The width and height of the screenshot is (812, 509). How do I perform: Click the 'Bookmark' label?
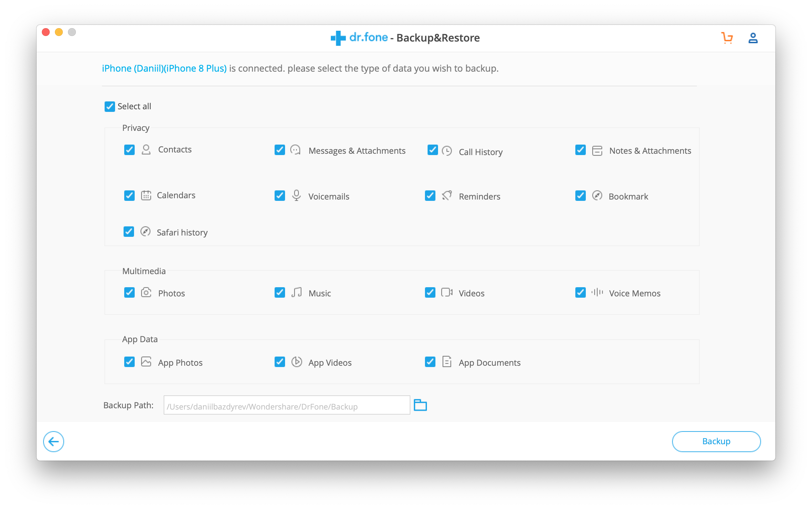(628, 197)
